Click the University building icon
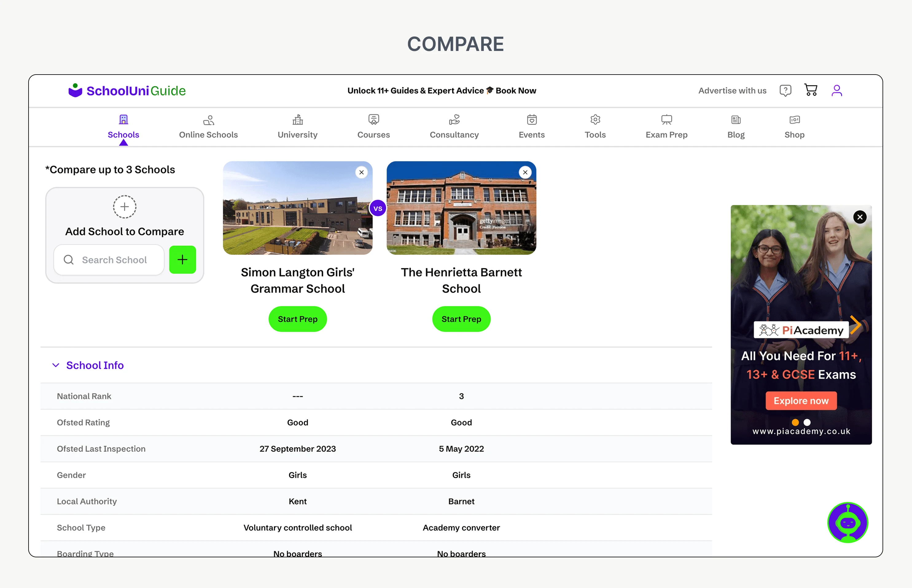The image size is (912, 588). pyautogui.click(x=298, y=119)
